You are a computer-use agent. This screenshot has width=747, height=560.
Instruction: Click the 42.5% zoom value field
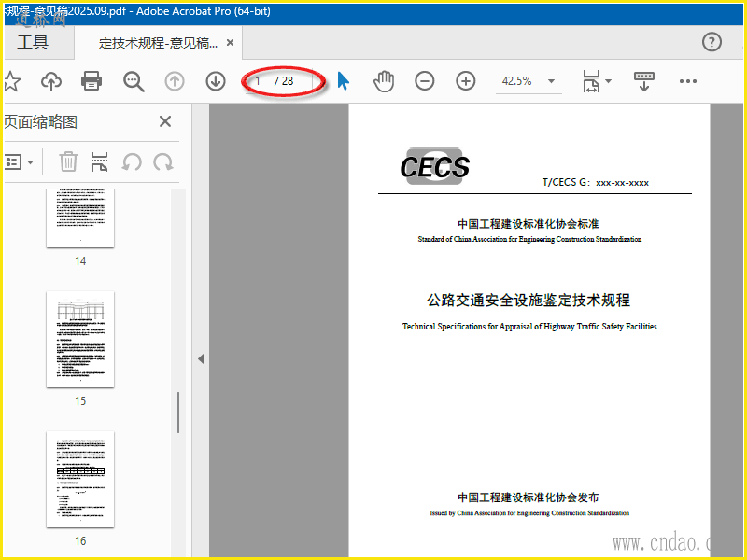coord(517,81)
